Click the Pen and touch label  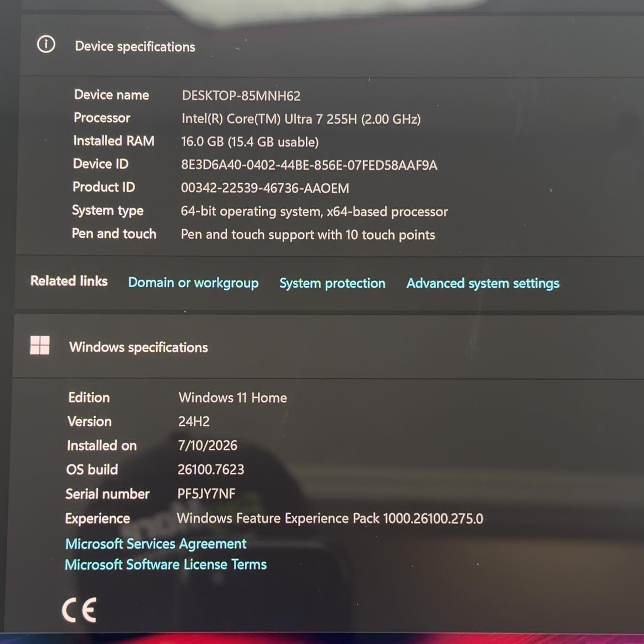click(114, 234)
